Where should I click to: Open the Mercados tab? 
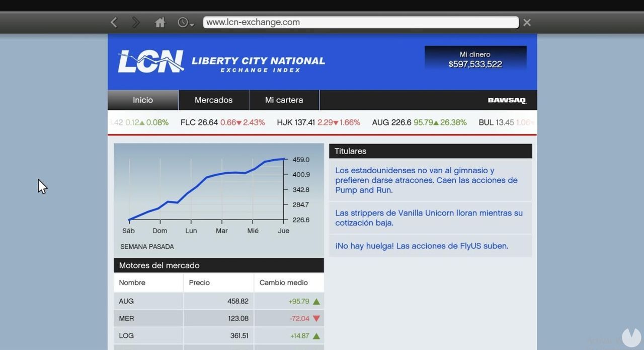pyautogui.click(x=214, y=100)
